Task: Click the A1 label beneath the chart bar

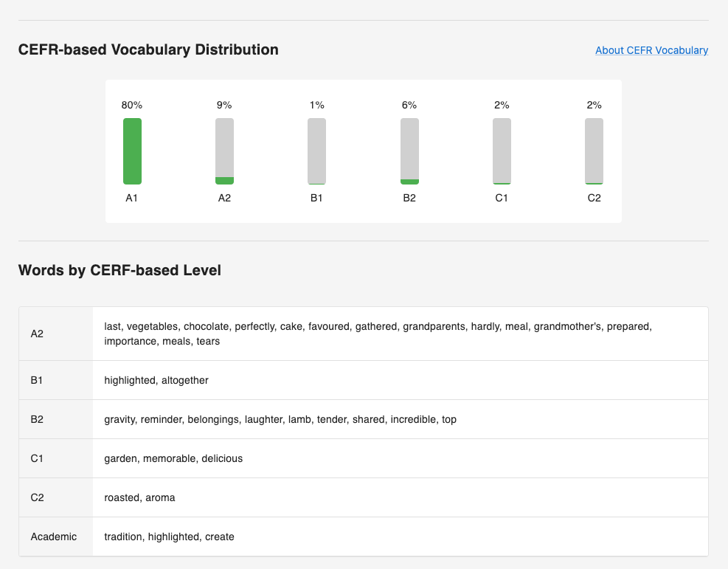Action: pos(132,198)
